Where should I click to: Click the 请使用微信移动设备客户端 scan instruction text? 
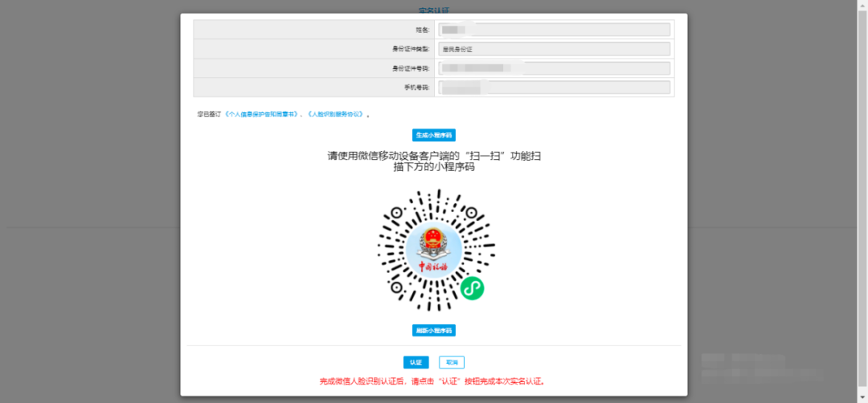[434, 161]
